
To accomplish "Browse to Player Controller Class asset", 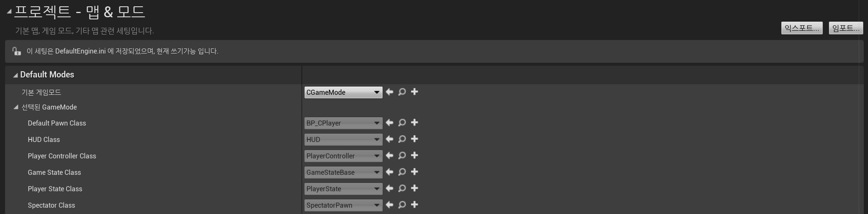I will 402,155.
